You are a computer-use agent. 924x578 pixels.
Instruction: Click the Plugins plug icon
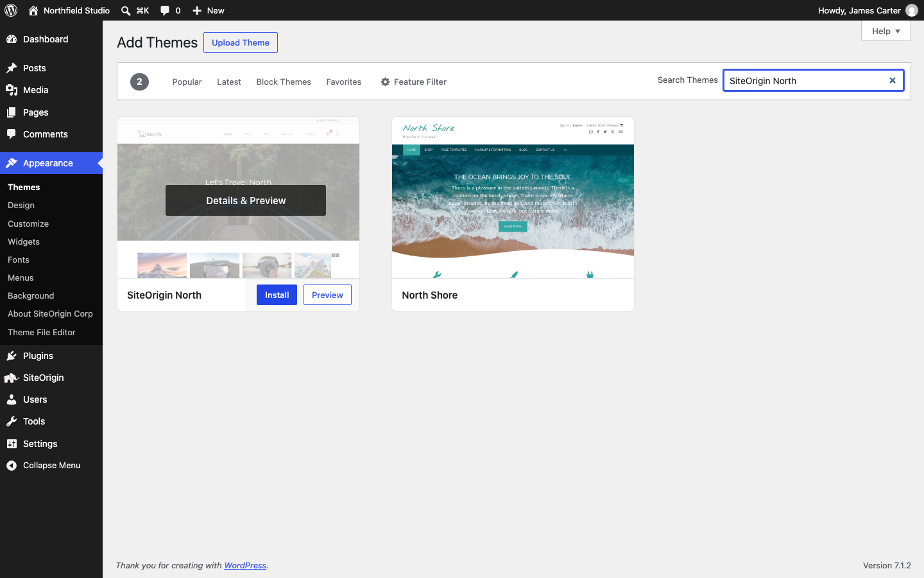[12, 356]
